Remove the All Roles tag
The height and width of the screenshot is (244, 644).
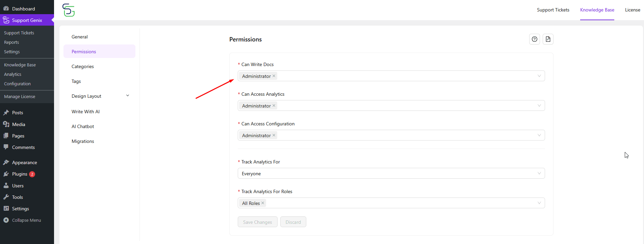(x=263, y=203)
